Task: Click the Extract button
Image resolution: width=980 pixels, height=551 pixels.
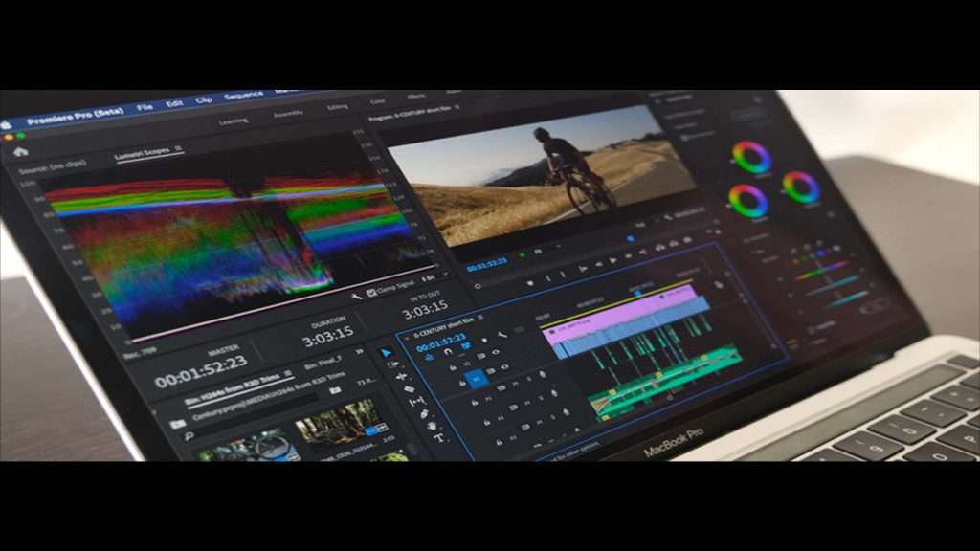Action: (674, 243)
